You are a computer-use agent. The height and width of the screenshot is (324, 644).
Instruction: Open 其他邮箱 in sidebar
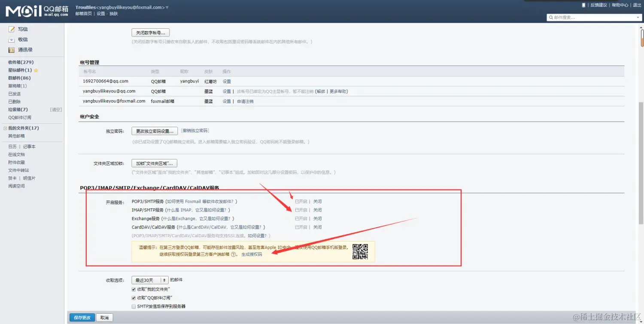point(16,136)
